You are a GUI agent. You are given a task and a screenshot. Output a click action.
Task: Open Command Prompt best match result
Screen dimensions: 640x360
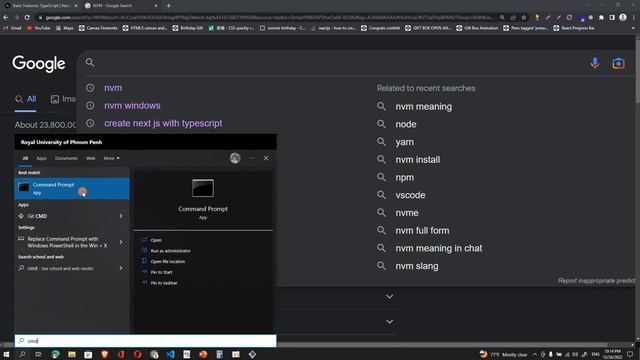coord(72,188)
